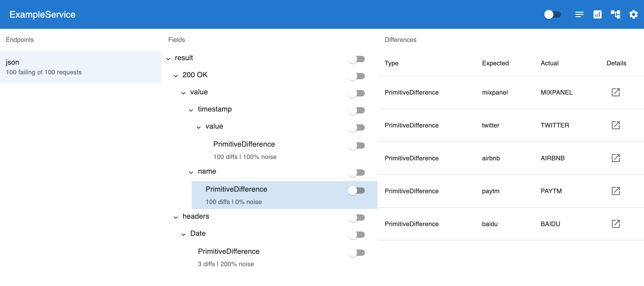
Task: Click the Expected column header
Action: coord(495,63)
